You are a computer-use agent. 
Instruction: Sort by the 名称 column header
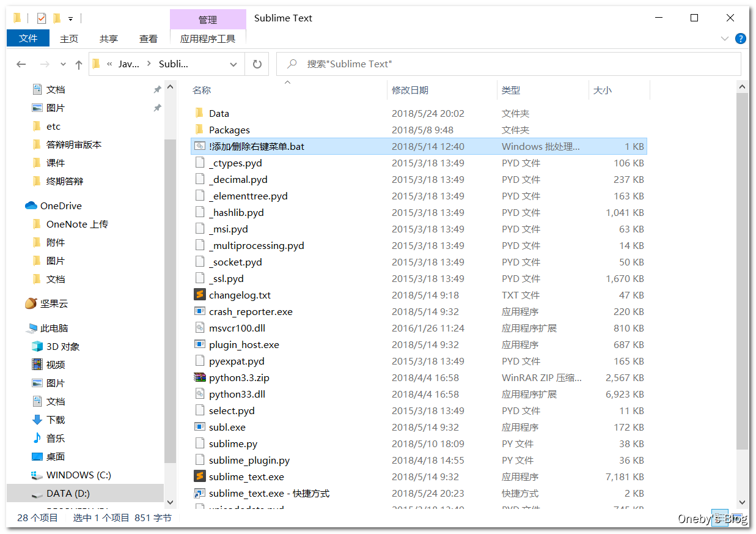click(x=287, y=90)
